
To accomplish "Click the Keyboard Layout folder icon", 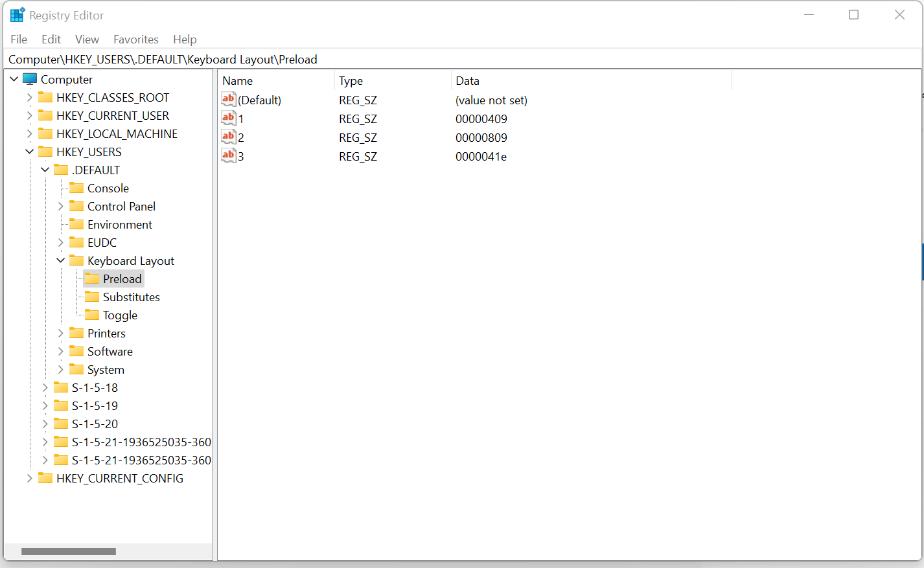I will point(76,260).
